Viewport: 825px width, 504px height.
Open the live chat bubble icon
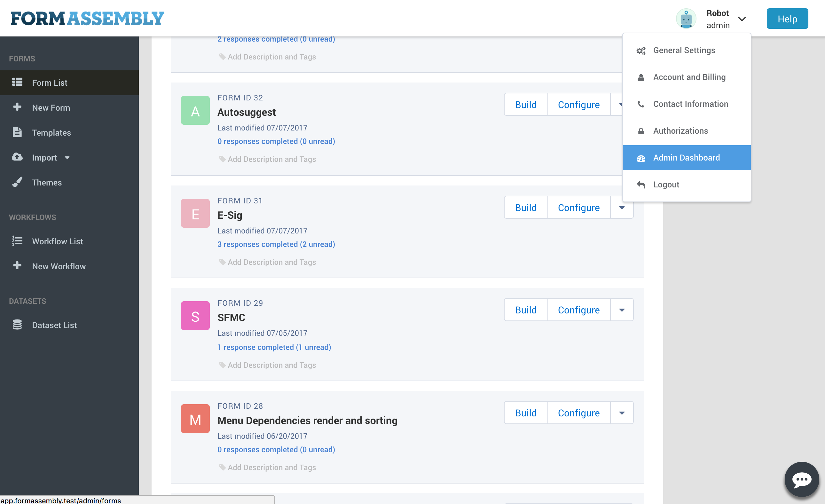click(x=802, y=479)
